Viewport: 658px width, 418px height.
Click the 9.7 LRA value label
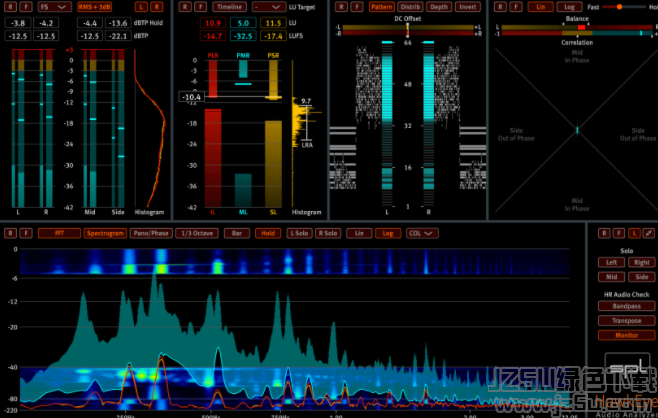[306, 101]
